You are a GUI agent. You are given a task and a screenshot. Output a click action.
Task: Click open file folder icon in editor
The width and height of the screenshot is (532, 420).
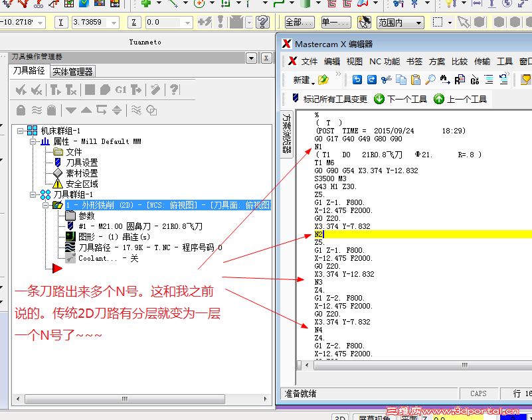pos(323,80)
